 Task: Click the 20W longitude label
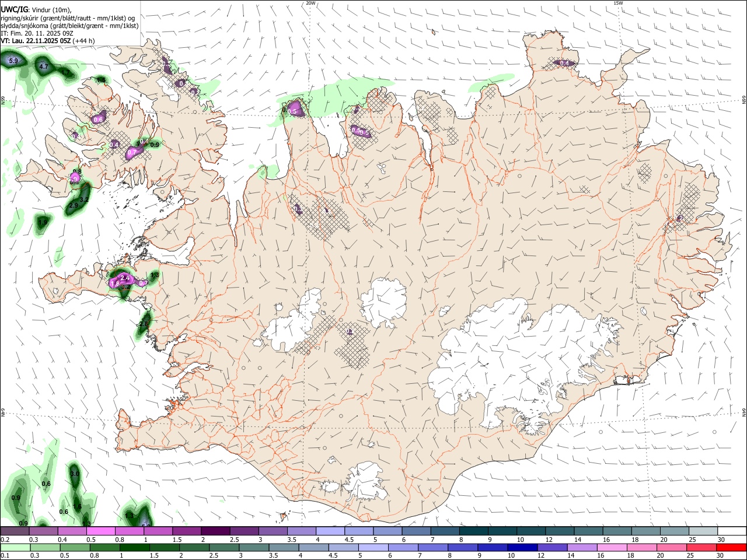pyautogui.click(x=310, y=3)
